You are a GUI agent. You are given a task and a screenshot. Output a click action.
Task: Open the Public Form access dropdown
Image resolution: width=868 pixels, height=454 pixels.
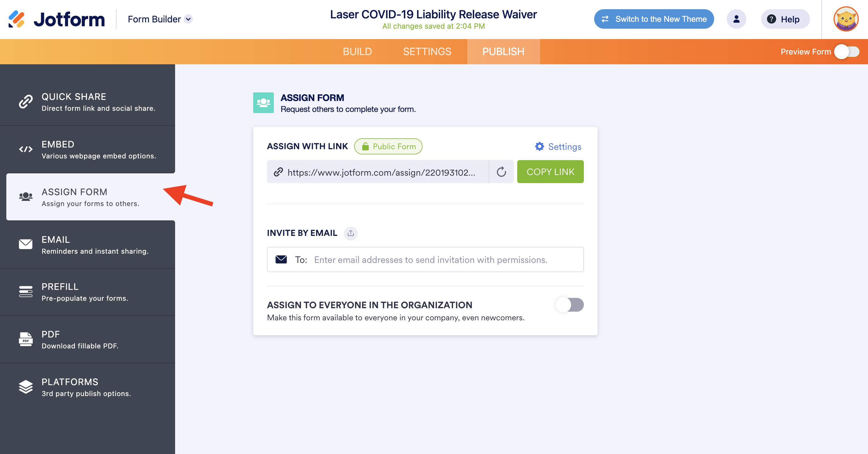(388, 147)
